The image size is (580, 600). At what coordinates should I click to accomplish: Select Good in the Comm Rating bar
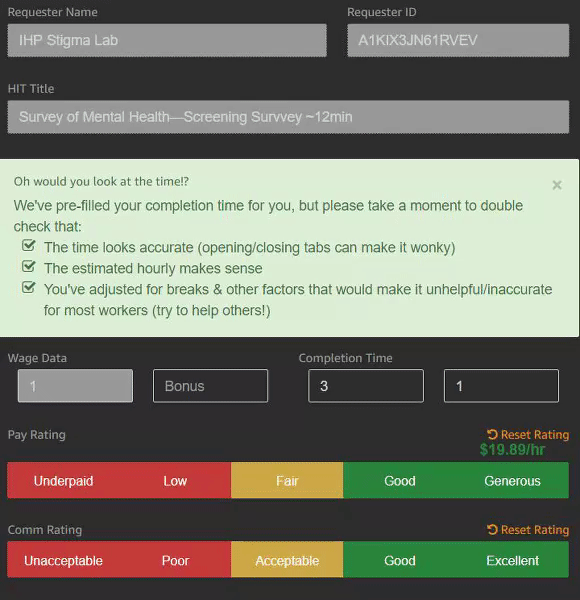(x=400, y=560)
